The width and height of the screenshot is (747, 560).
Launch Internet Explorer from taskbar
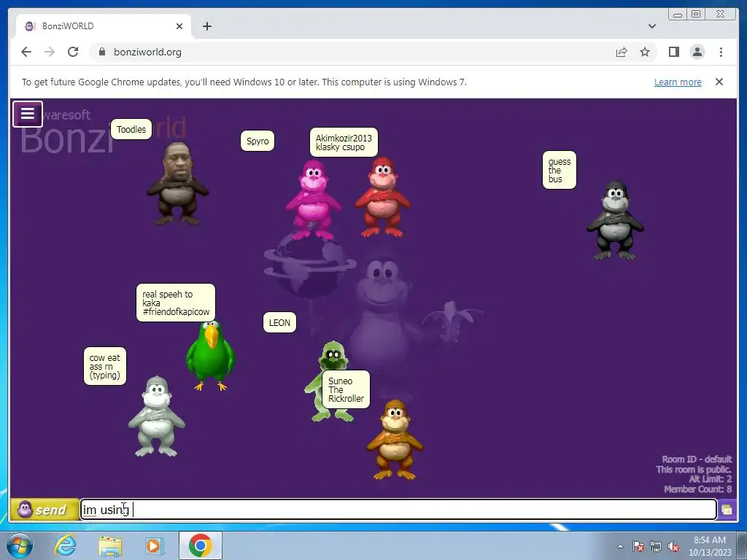(x=65, y=545)
